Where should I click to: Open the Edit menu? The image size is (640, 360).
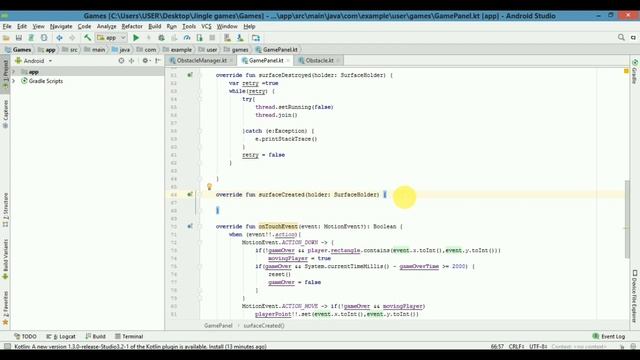click(22, 27)
